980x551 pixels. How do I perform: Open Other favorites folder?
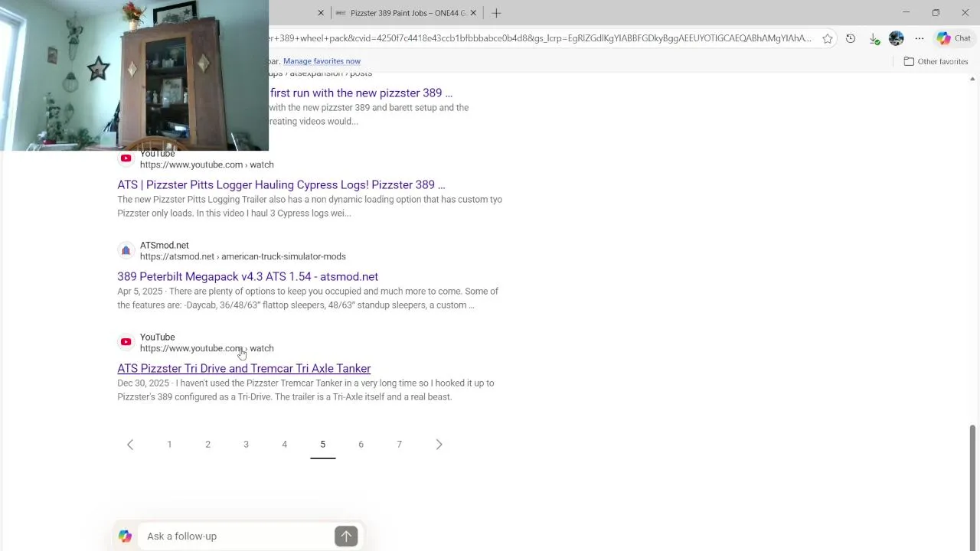(x=936, y=61)
